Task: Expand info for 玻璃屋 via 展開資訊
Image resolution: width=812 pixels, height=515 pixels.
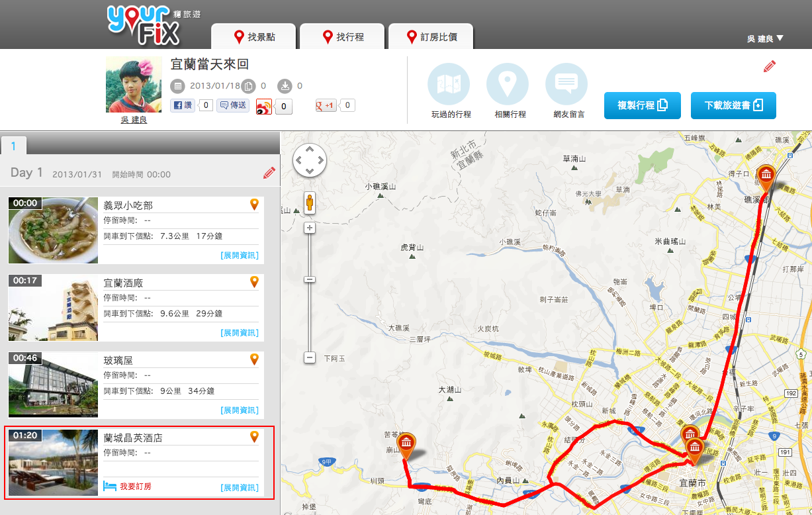Action: [x=240, y=410]
